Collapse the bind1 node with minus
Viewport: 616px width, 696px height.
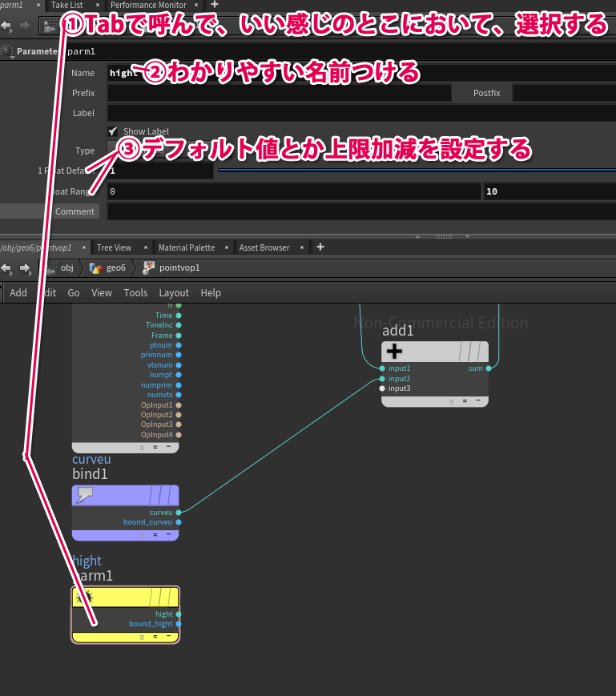pyautogui.click(x=168, y=534)
